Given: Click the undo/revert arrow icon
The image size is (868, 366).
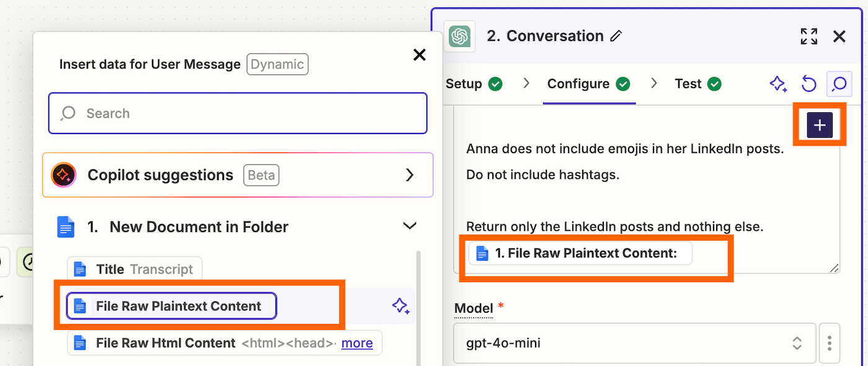Looking at the screenshot, I should click(808, 84).
